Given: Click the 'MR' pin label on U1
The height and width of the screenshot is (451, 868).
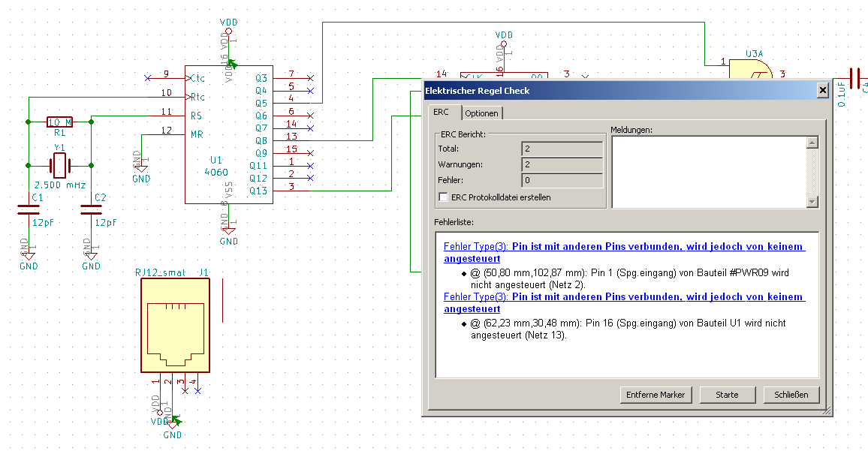Looking at the screenshot, I should (x=197, y=134).
